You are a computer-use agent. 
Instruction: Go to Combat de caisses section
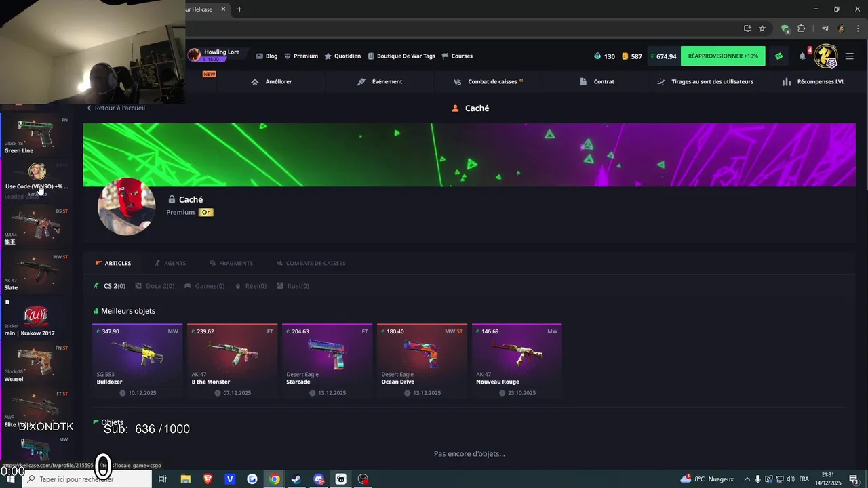tap(488, 81)
